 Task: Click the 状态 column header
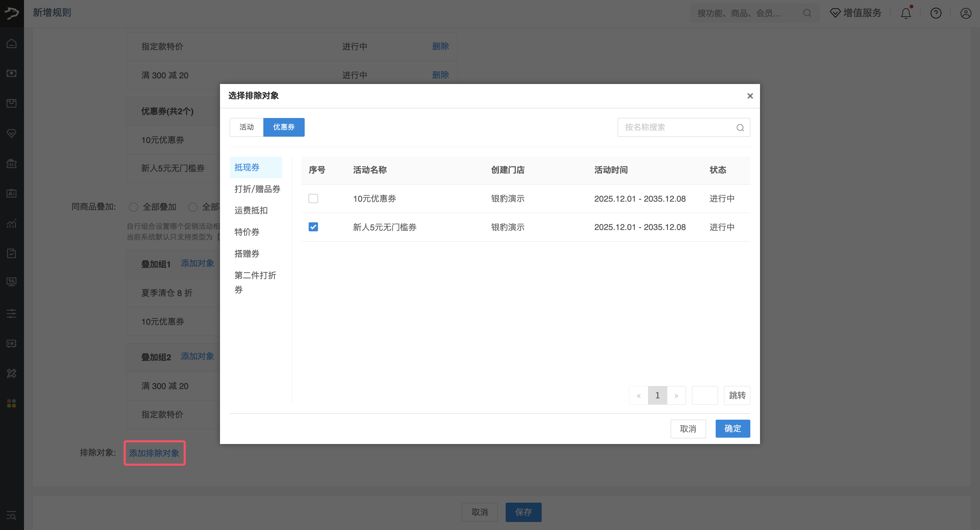(718, 170)
